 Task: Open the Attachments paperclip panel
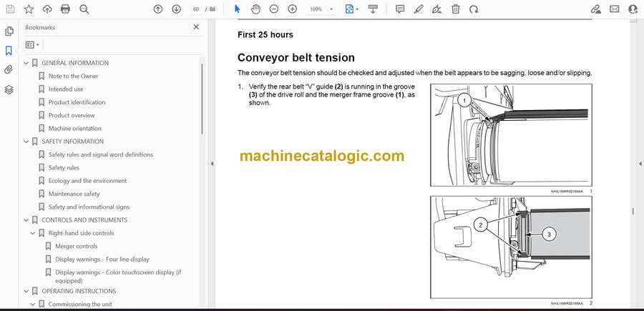pyautogui.click(x=9, y=70)
